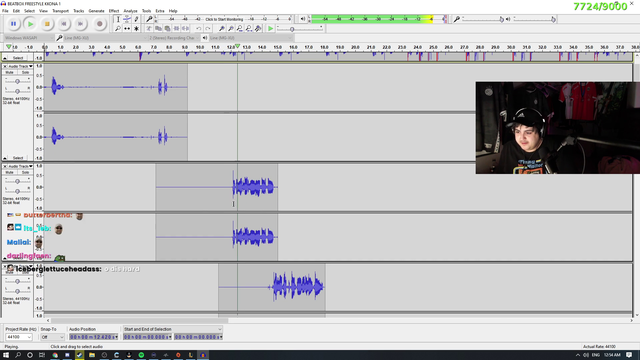Open the audio host Windows WASAPI dropdown

point(28,38)
